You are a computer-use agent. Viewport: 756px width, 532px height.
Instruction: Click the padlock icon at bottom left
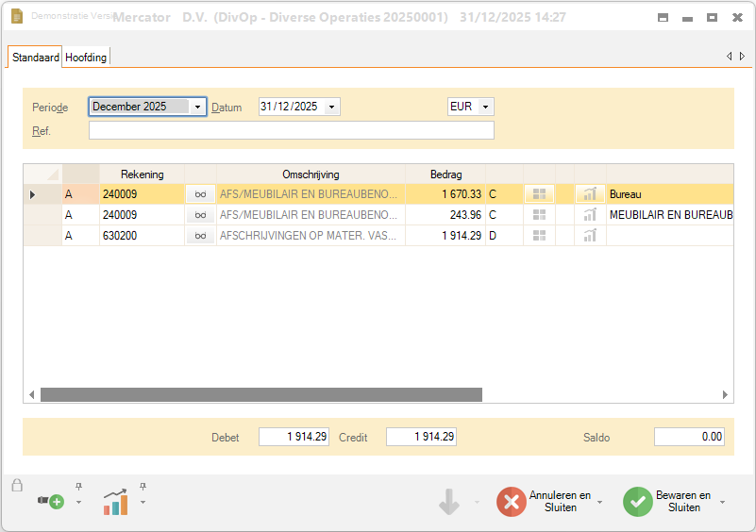click(17, 486)
